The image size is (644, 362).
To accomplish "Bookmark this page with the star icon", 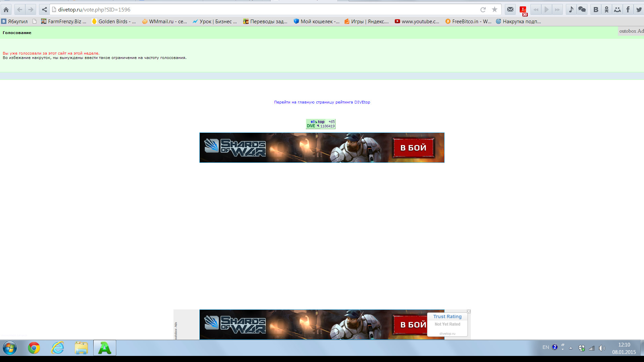I will (x=494, y=10).
